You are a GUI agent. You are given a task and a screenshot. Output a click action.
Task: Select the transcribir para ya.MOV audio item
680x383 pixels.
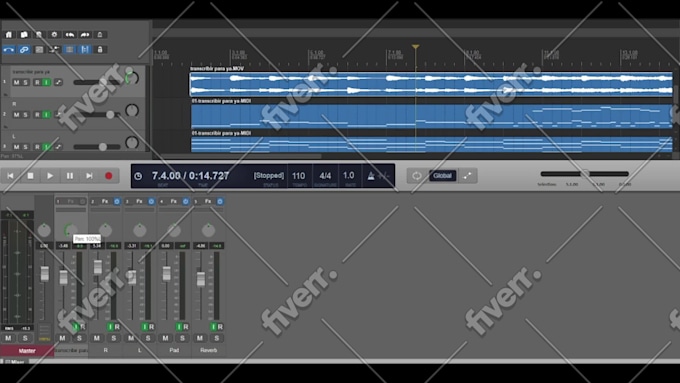pos(431,84)
